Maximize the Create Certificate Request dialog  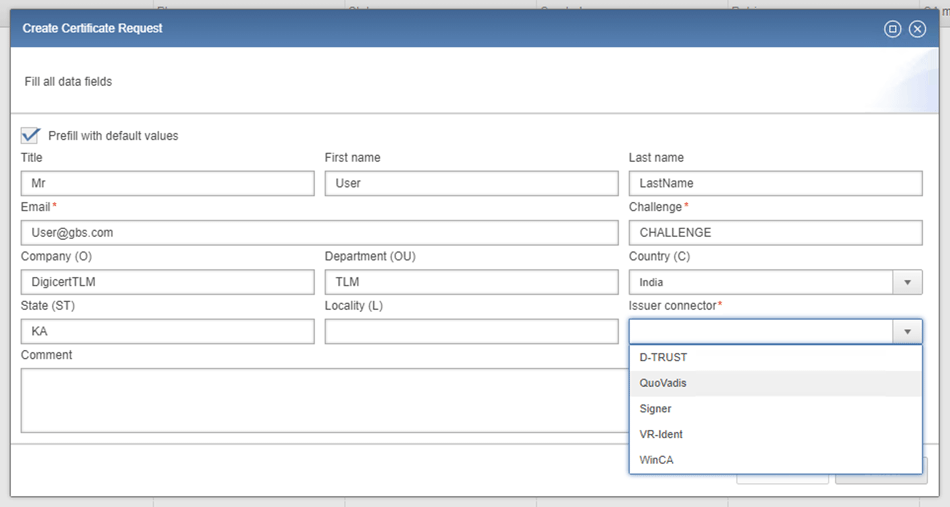(x=893, y=29)
